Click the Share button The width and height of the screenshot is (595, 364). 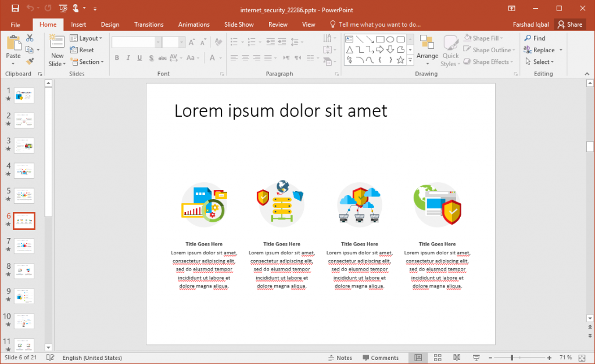(x=570, y=24)
